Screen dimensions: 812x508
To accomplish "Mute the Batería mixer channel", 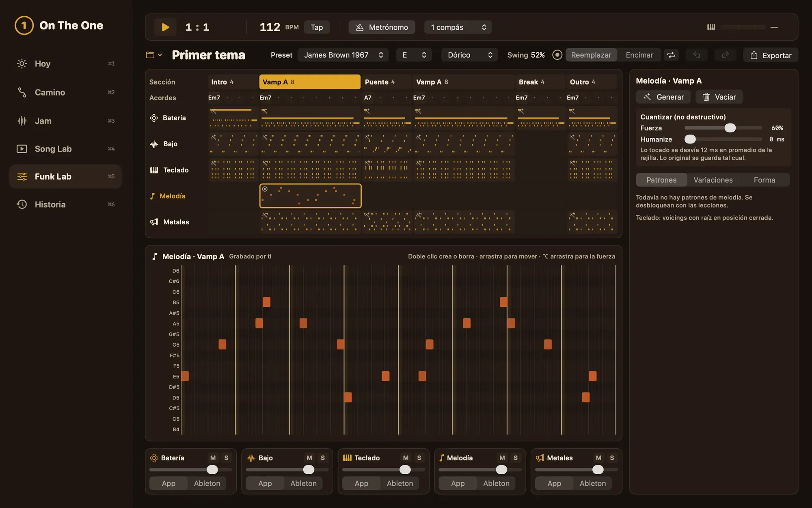I will 213,458.
